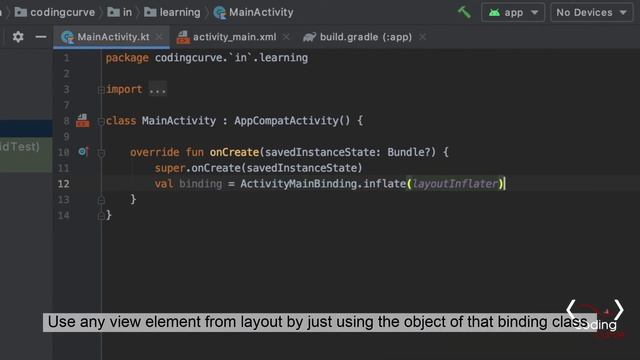The height and width of the screenshot is (360, 640).
Task: Click the ActivityMainBinding class name
Action: pos(299,184)
